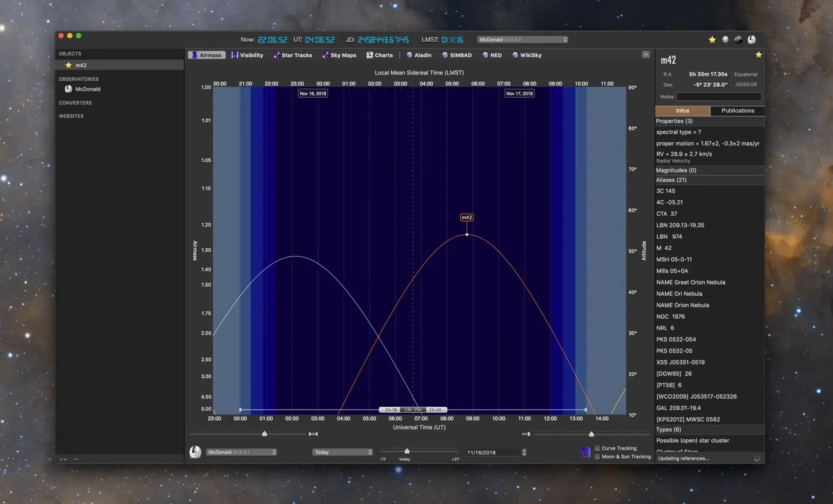
Task: Select m42 in the Objects list
Action: click(81, 65)
